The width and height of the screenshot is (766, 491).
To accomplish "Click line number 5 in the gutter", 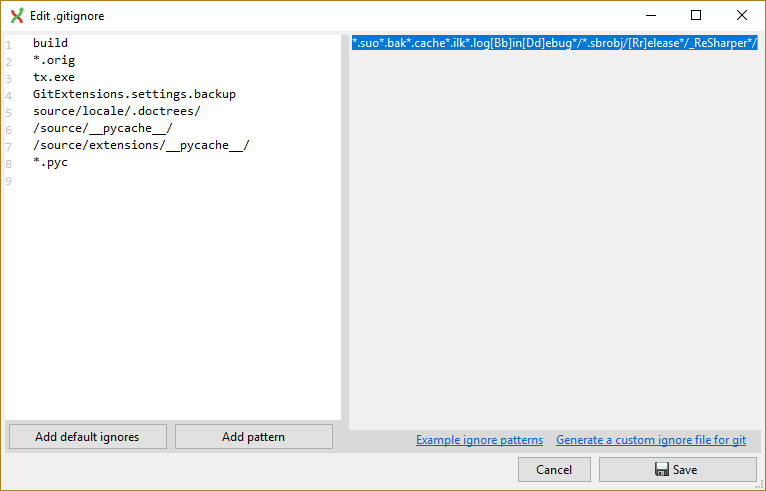I will tap(8, 113).
